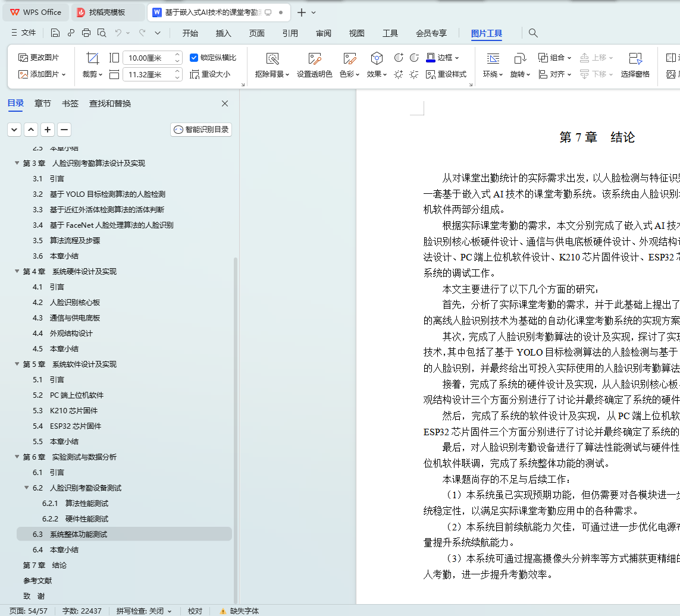The height and width of the screenshot is (616, 680).
Task: Open the 引用 References ribbon tab
Action: (290, 33)
